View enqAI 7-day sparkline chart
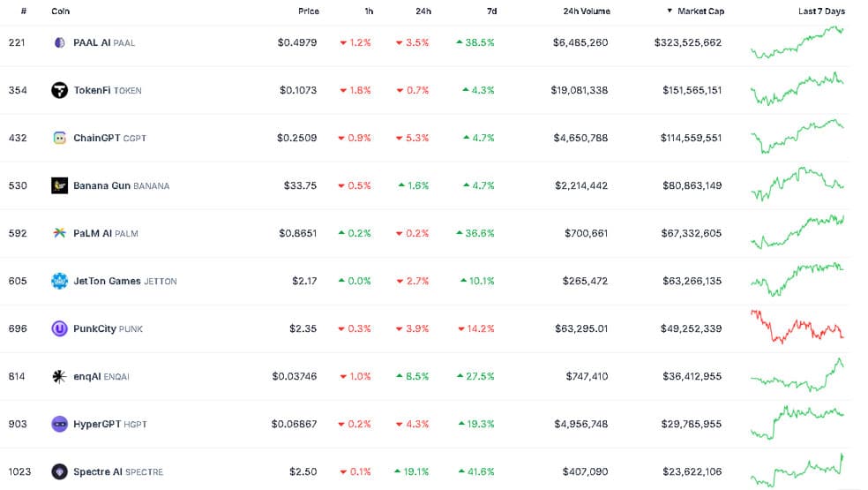Viewport: 868px width, 490px height. click(797, 375)
